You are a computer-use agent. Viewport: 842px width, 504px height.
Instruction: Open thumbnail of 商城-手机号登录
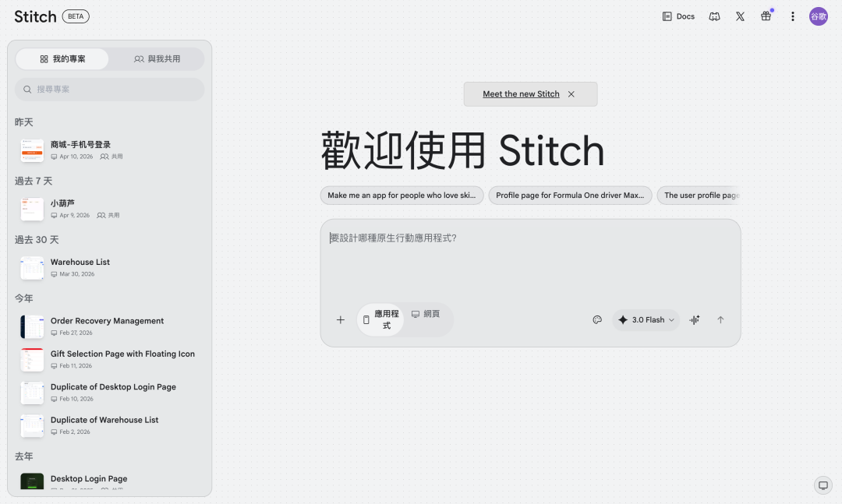[x=32, y=150]
